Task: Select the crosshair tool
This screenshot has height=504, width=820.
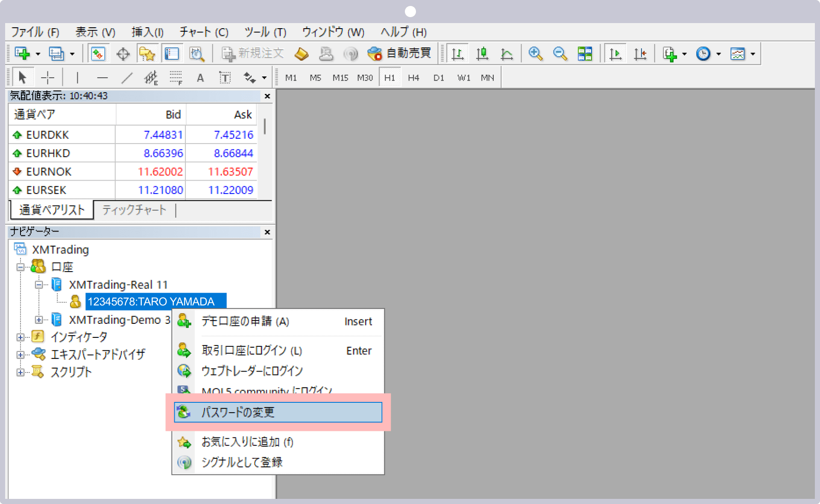Action: [x=47, y=78]
